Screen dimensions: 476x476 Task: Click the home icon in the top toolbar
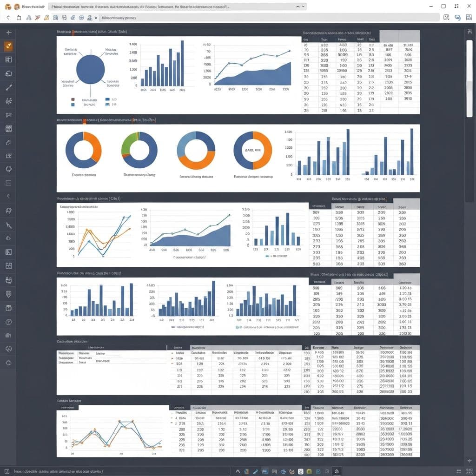(19, 17)
